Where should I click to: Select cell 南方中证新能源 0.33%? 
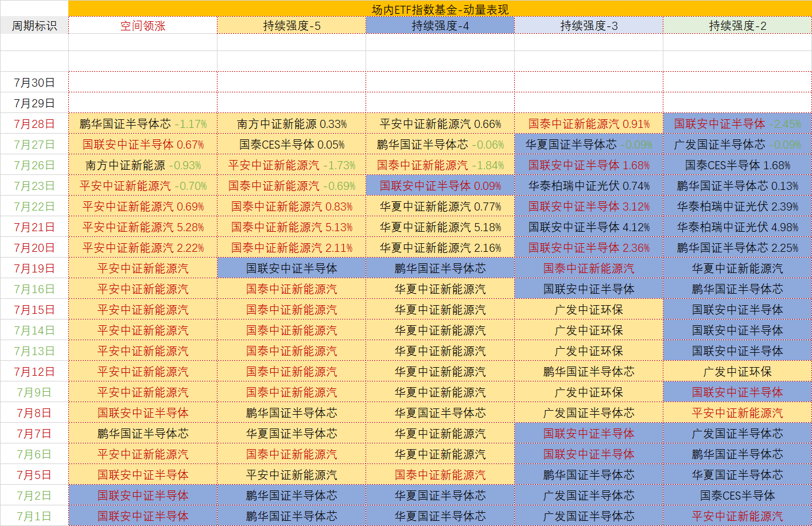click(292, 124)
